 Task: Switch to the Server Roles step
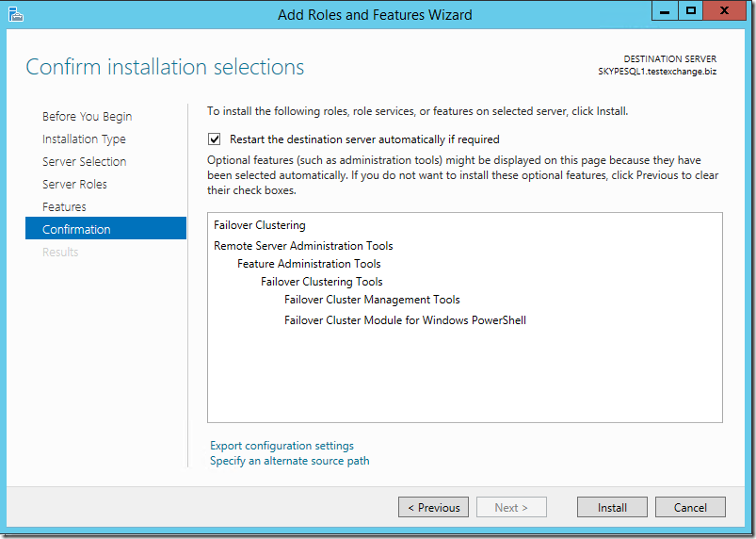[74, 185]
